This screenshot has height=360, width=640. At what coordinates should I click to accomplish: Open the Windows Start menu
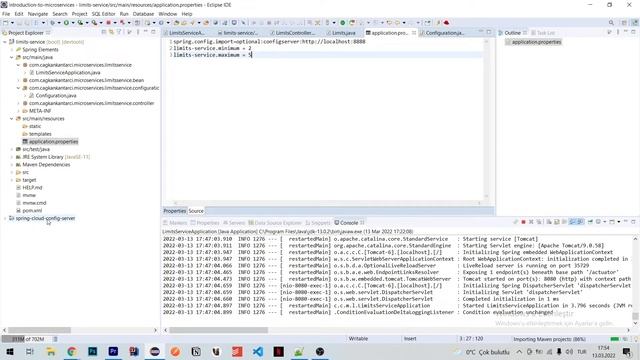tap(10, 351)
